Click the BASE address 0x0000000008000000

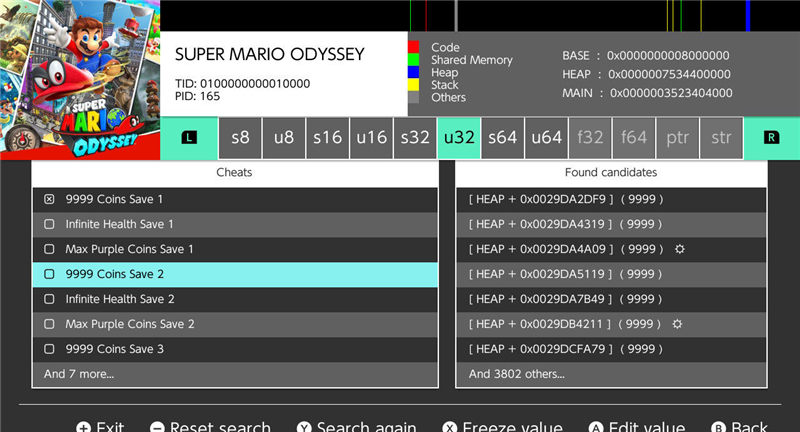pyautogui.click(x=668, y=56)
